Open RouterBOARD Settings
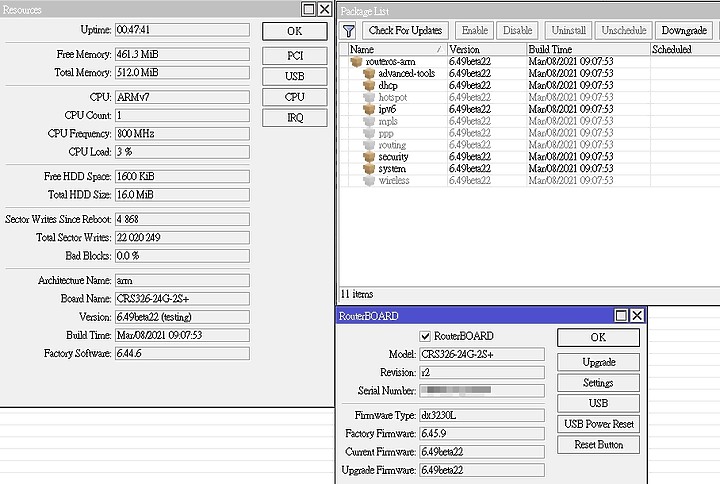The width and height of the screenshot is (720, 484). pyautogui.click(x=598, y=383)
